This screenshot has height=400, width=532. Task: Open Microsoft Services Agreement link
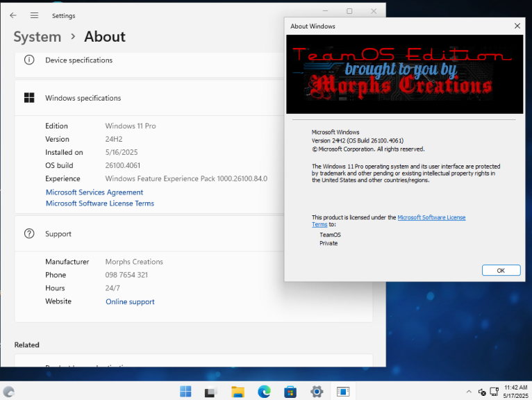pos(94,192)
